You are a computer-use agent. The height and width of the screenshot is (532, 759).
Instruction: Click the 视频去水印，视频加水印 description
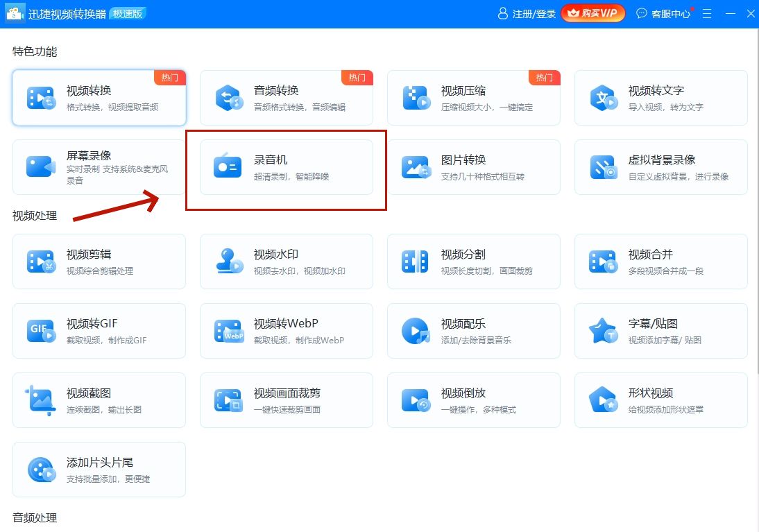(300, 271)
